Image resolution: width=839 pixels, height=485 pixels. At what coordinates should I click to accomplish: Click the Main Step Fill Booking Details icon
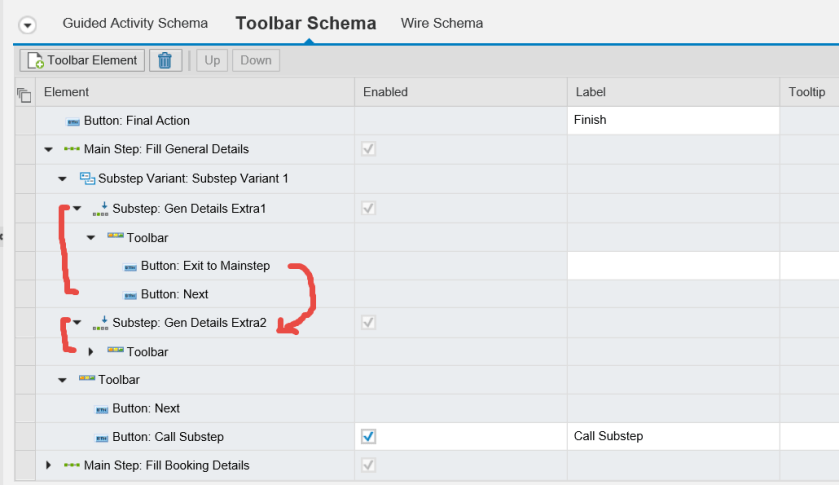pyautogui.click(x=72, y=465)
